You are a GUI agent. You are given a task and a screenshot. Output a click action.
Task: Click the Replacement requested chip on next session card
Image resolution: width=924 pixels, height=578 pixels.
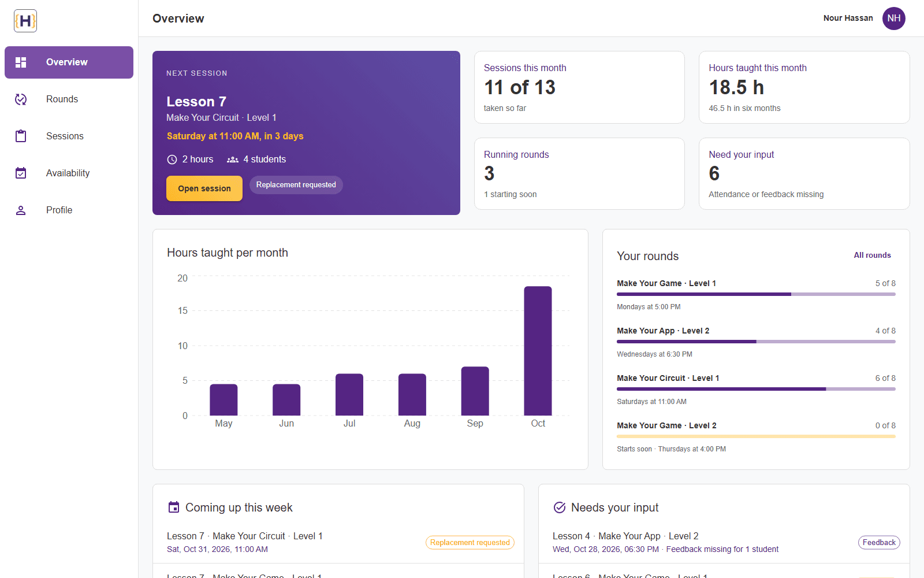296,185
